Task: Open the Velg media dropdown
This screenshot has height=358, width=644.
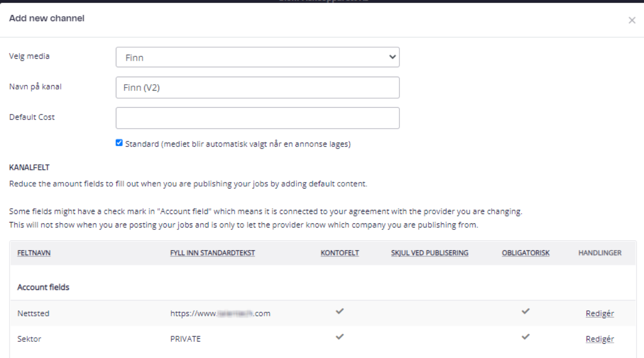Action: click(257, 57)
